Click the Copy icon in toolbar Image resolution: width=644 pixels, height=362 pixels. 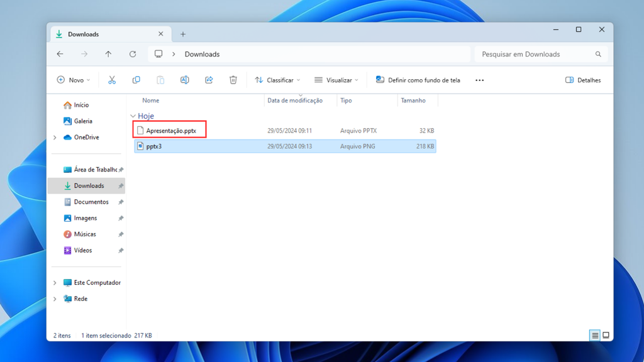136,80
